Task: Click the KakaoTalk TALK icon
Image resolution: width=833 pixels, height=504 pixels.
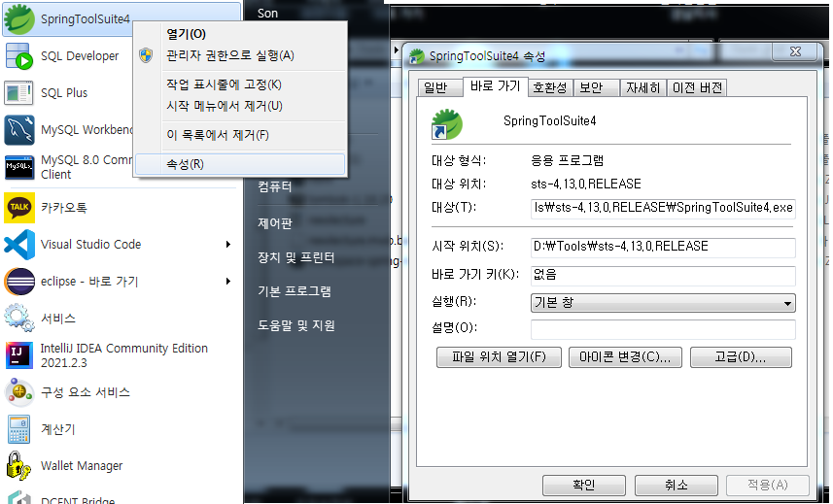Action: point(19,208)
